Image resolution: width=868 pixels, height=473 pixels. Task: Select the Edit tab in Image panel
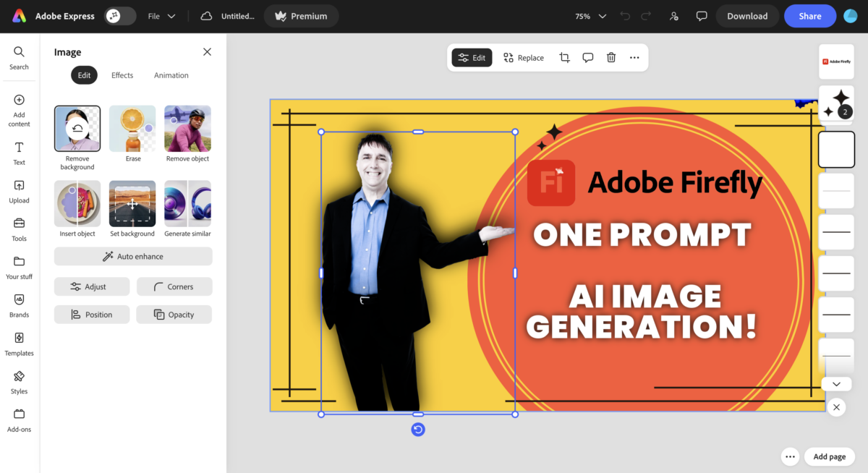pyautogui.click(x=84, y=75)
